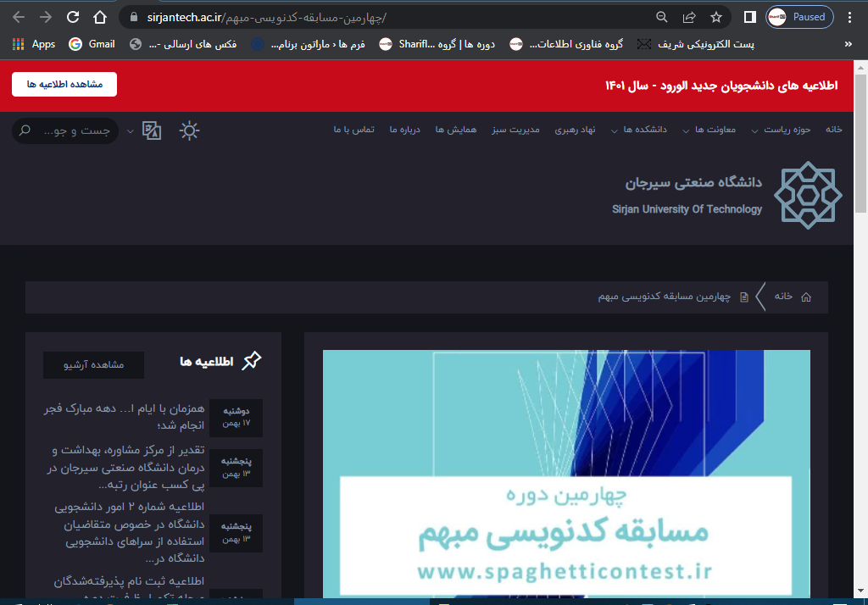Open the مدیریت سبز menu item
868x605 pixels.
point(512,130)
